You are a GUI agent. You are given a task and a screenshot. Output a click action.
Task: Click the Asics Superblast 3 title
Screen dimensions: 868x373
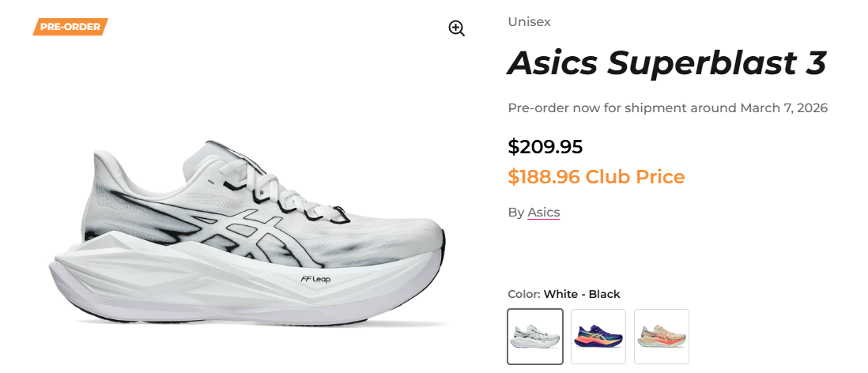pyautogui.click(x=666, y=63)
